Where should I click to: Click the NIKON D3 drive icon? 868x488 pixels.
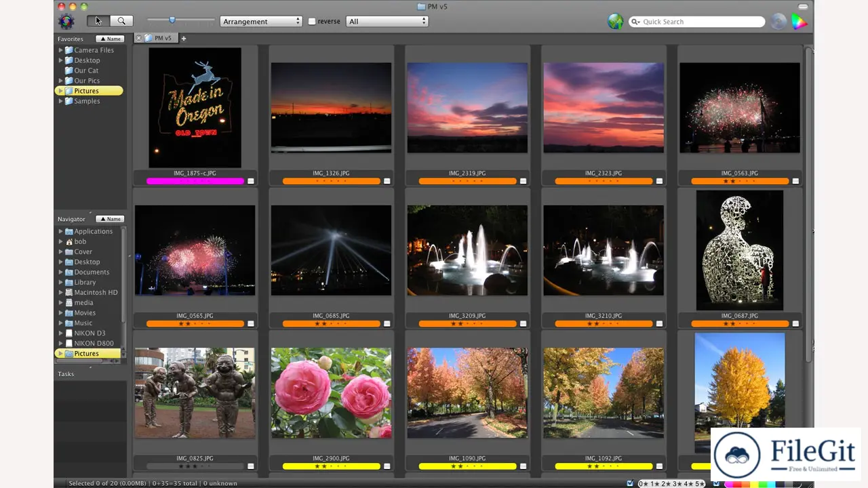pyautogui.click(x=68, y=333)
